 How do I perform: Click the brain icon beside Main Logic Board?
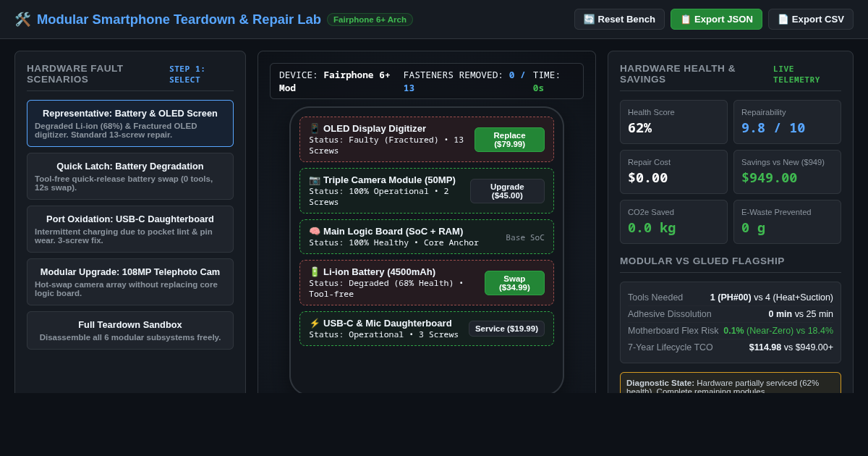point(315,232)
